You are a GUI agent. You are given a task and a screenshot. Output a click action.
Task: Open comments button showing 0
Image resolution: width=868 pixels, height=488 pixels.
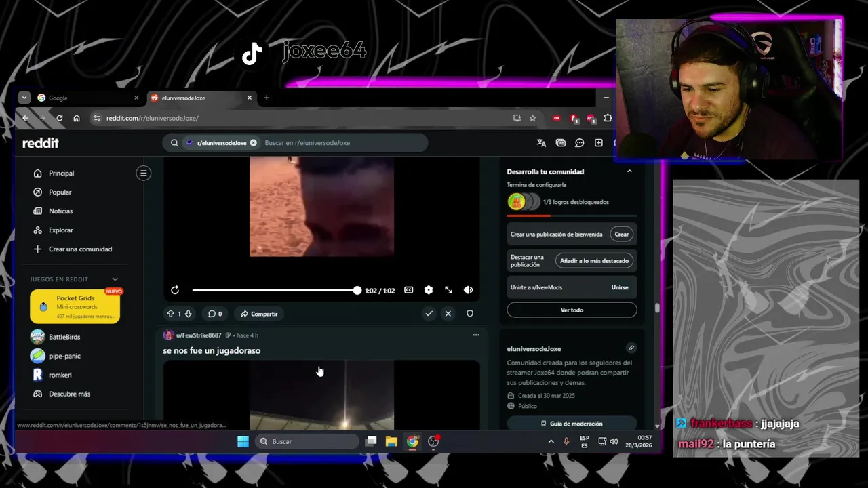pyautogui.click(x=215, y=314)
